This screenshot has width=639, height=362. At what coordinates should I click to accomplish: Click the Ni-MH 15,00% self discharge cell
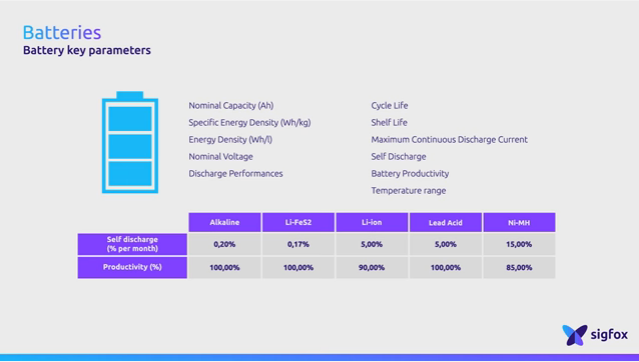(519, 244)
